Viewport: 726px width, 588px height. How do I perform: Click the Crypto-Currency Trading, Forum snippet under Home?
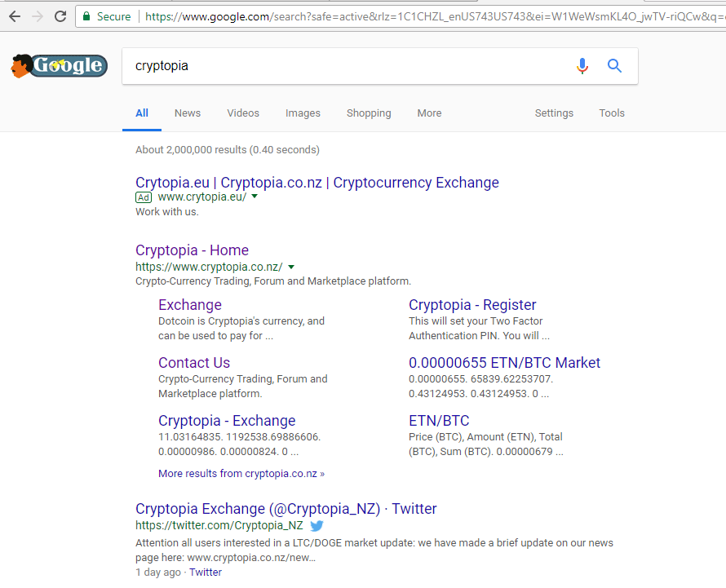[272, 281]
